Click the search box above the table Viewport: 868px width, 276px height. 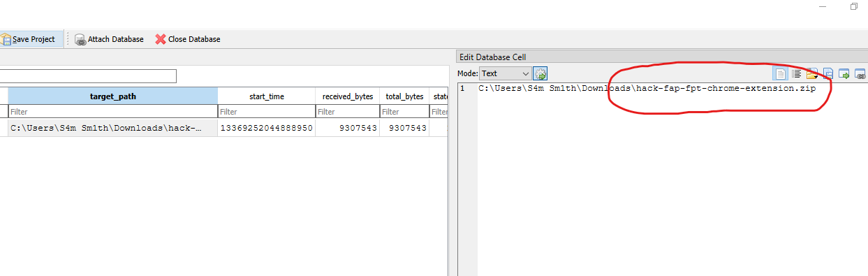[88, 76]
